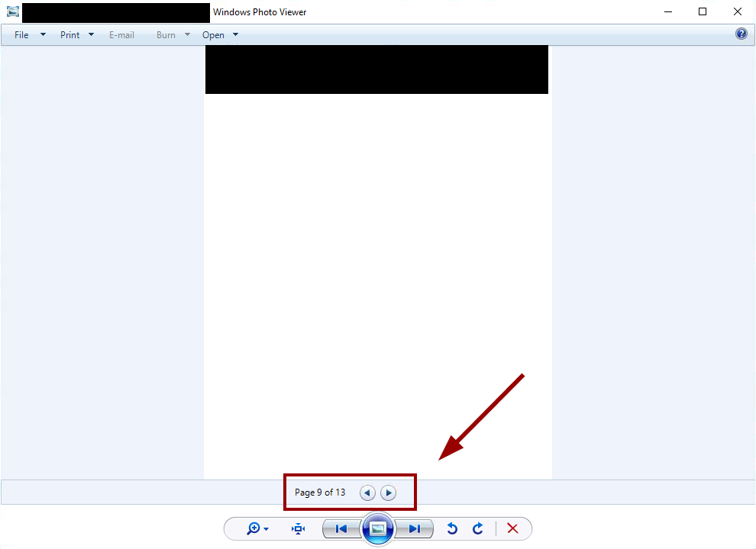
Task: Click the 'Page 9 of 13' text
Action: click(320, 492)
